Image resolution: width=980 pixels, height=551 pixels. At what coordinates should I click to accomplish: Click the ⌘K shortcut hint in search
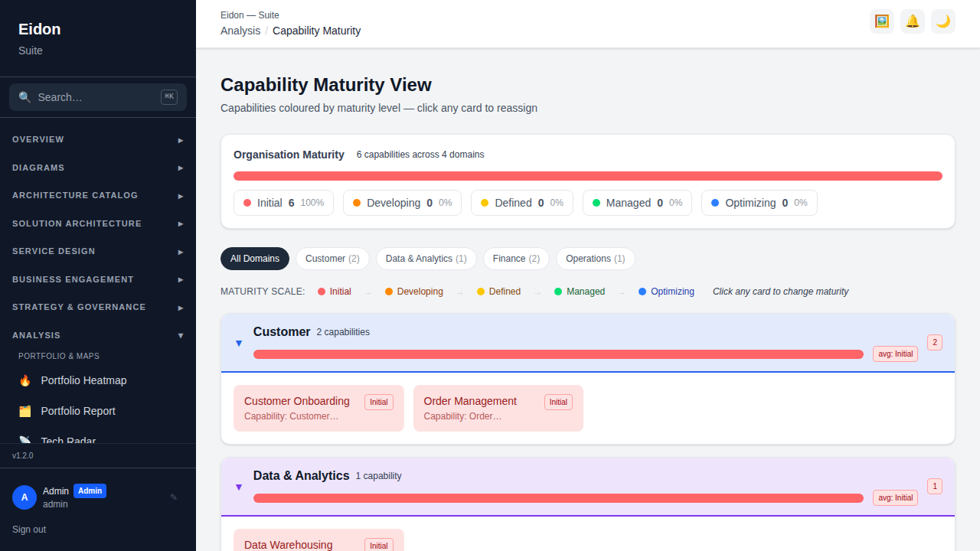(169, 97)
